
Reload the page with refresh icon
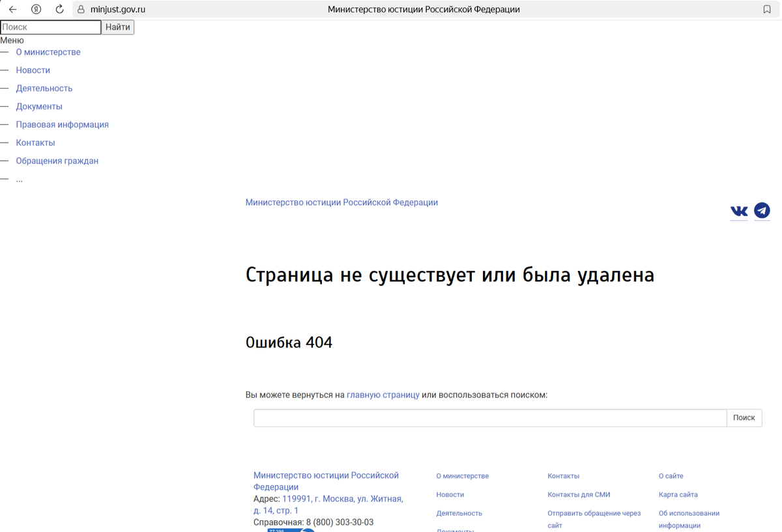pos(59,9)
